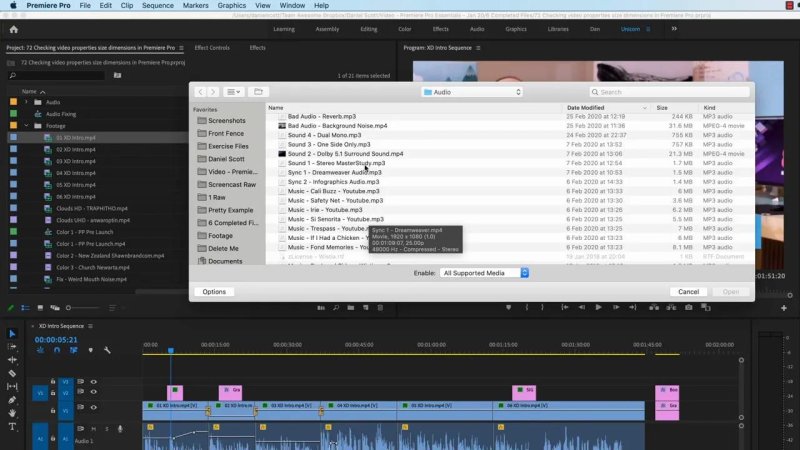
Task: Switch to the Color workspace tab
Action: [405, 29]
